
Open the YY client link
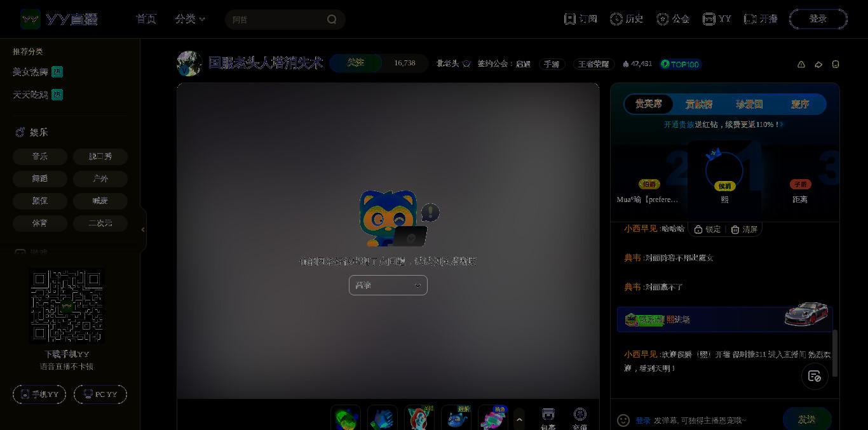tap(717, 19)
